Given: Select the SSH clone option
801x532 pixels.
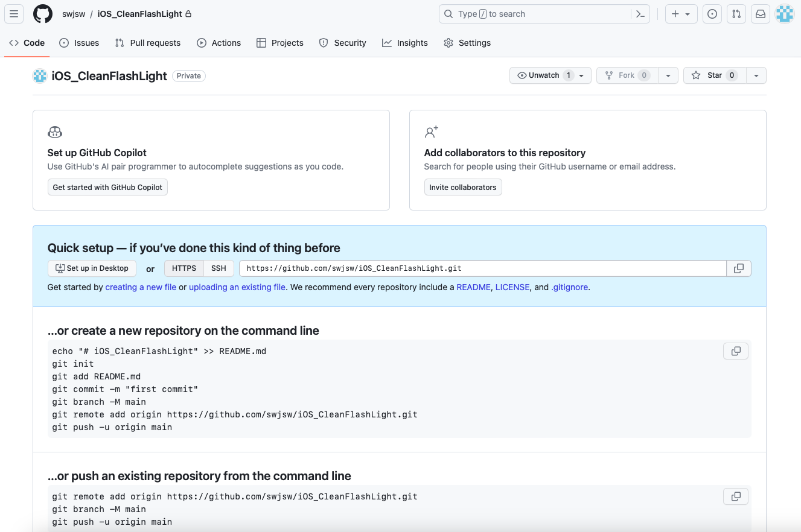Looking at the screenshot, I should [219, 268].
